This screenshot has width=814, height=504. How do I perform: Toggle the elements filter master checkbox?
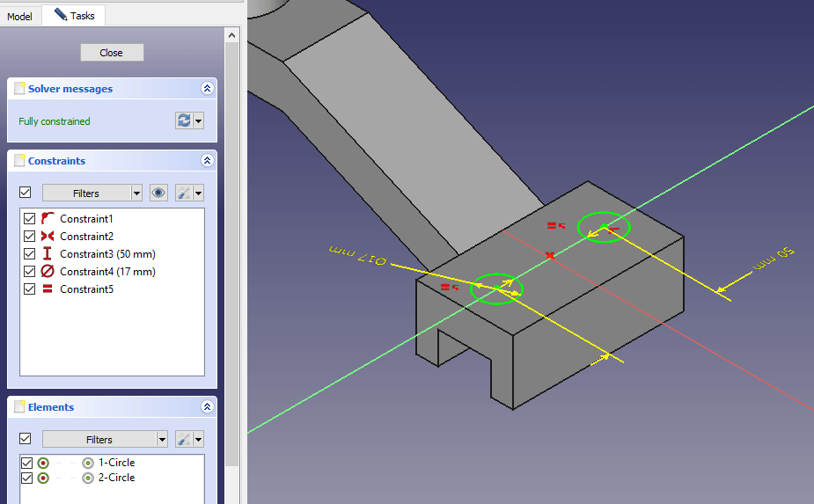click(x=25, y=438)
